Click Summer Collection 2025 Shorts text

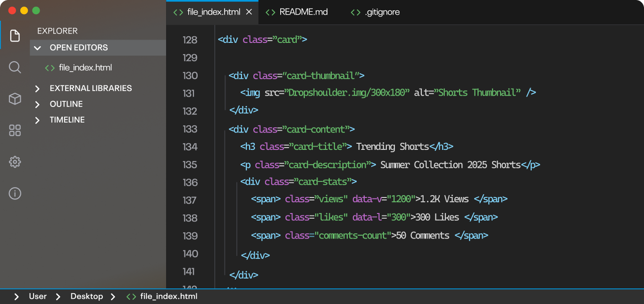(450, 164)
